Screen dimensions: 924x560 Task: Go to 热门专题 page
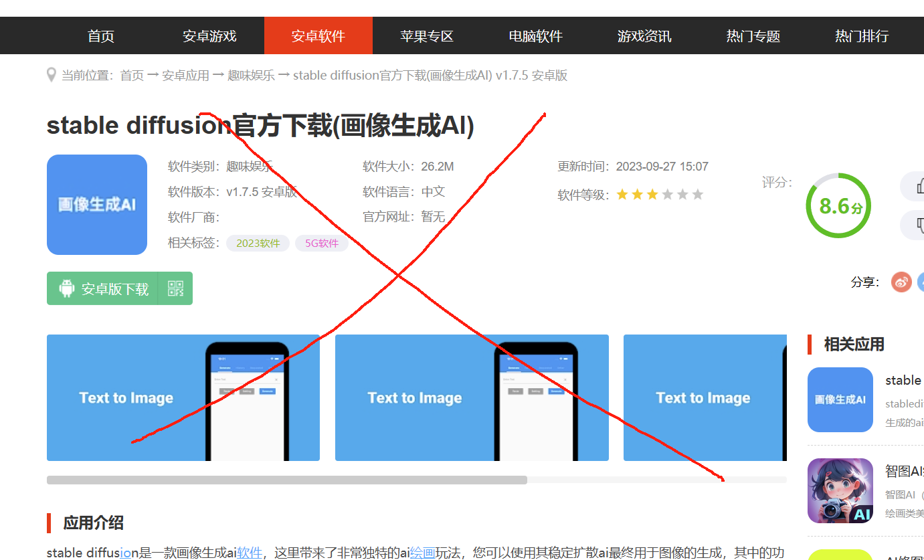click(x=753, y=36)
